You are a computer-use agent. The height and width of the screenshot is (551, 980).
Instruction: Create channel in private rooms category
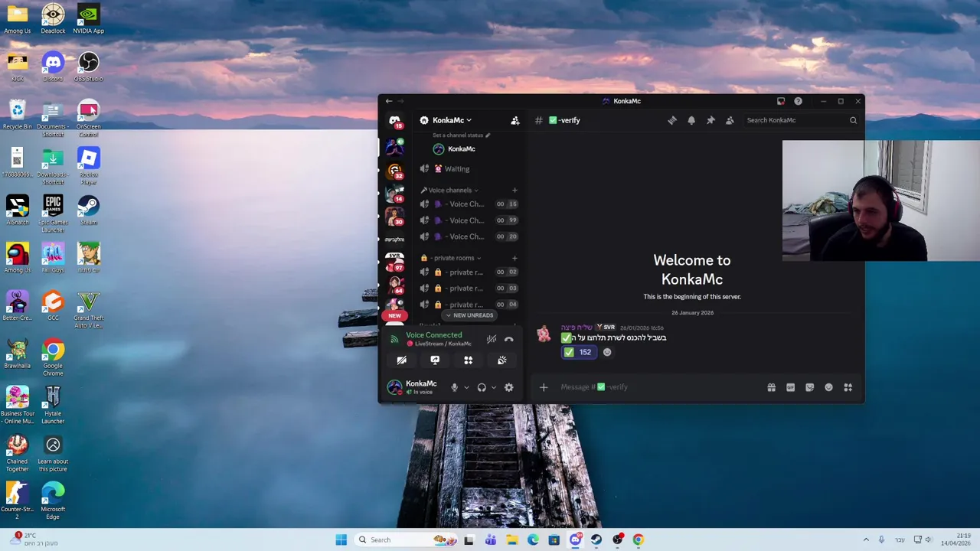pos(514,258)
